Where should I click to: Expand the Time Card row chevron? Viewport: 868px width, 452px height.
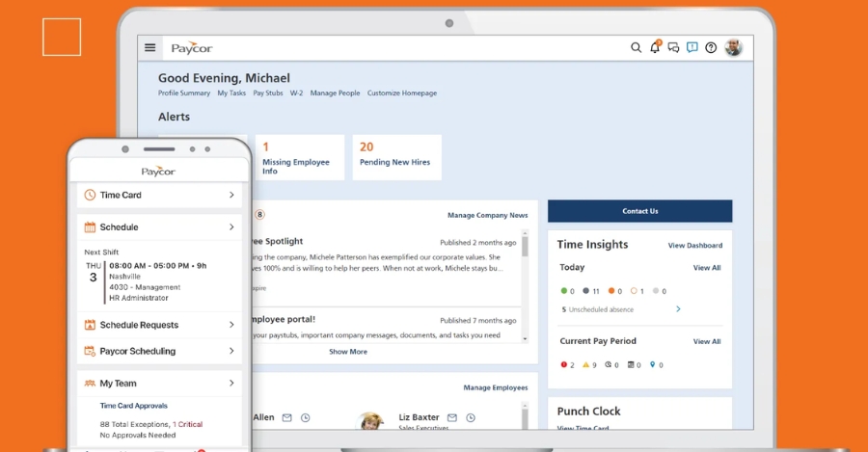tap(231, 195)
